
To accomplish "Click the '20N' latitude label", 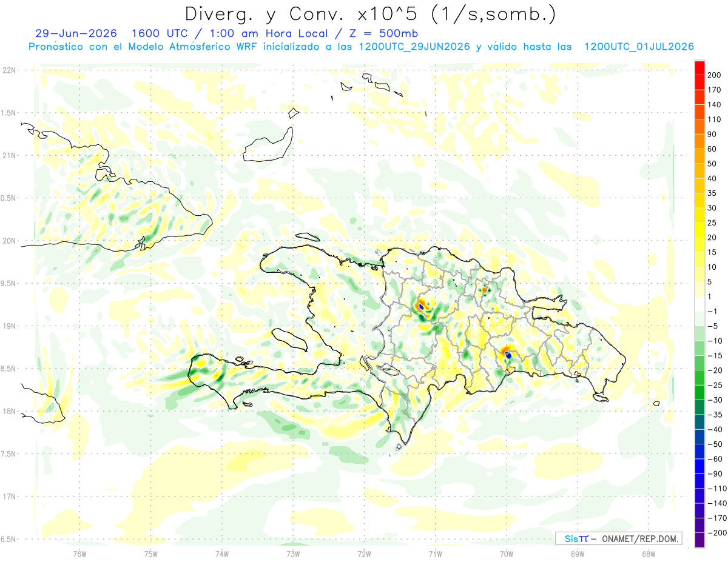I will tap(9, 241).
